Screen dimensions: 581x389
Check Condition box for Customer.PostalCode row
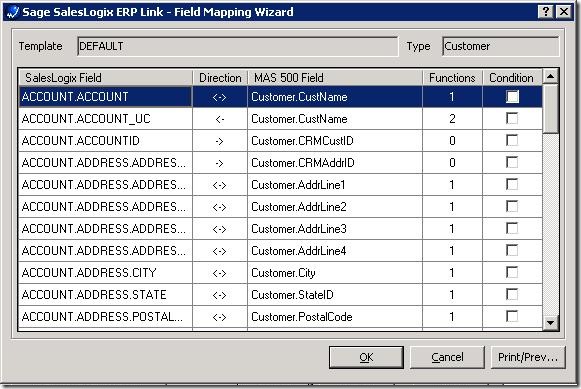512,316
